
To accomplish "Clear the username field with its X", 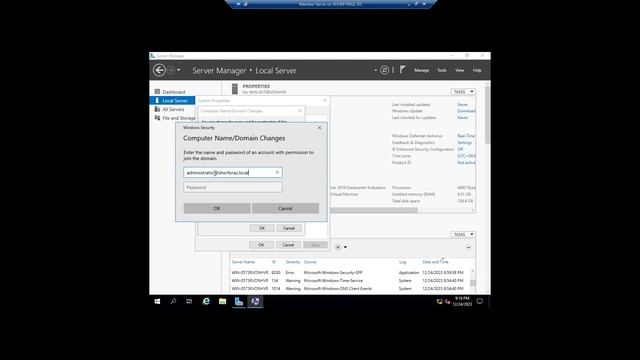I will pyautogui.click(x=277, y=173).
